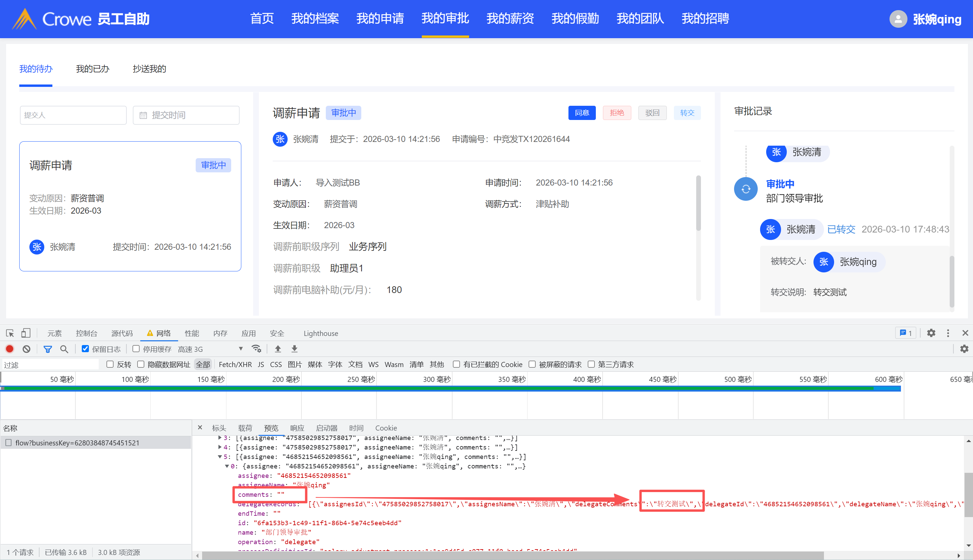Open 我的薪资 in the top navigation
973x560 pixels.
(x=510, y=19)
